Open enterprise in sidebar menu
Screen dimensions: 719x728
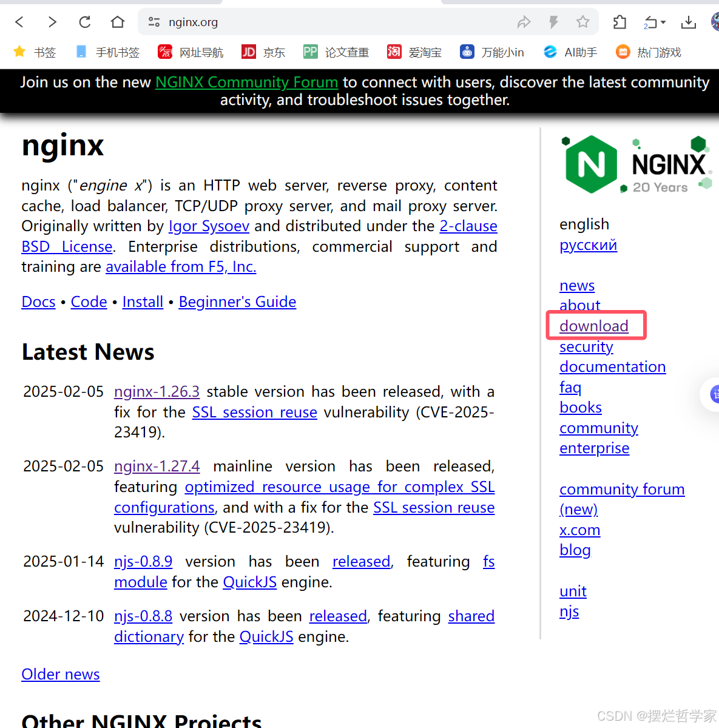tap(594, 448)
